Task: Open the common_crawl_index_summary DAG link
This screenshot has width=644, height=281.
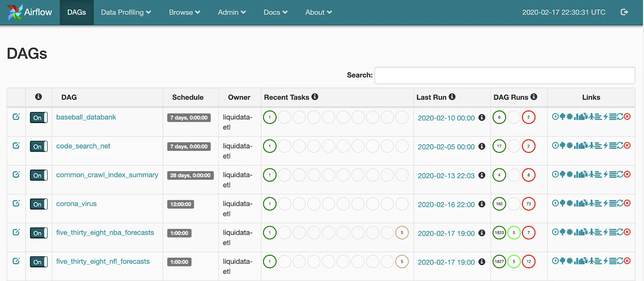Action: 107,175
